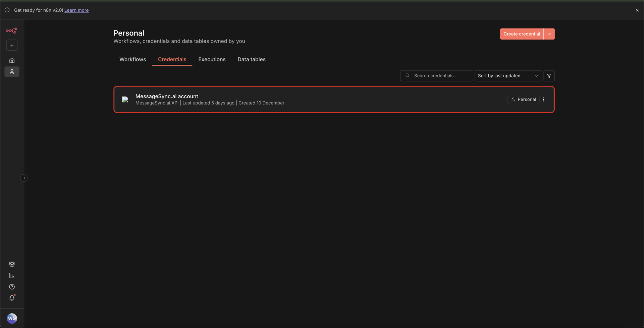This screenshot has height=328, width=644.
Task: Open the Executions tab
Action: [212, 59]
